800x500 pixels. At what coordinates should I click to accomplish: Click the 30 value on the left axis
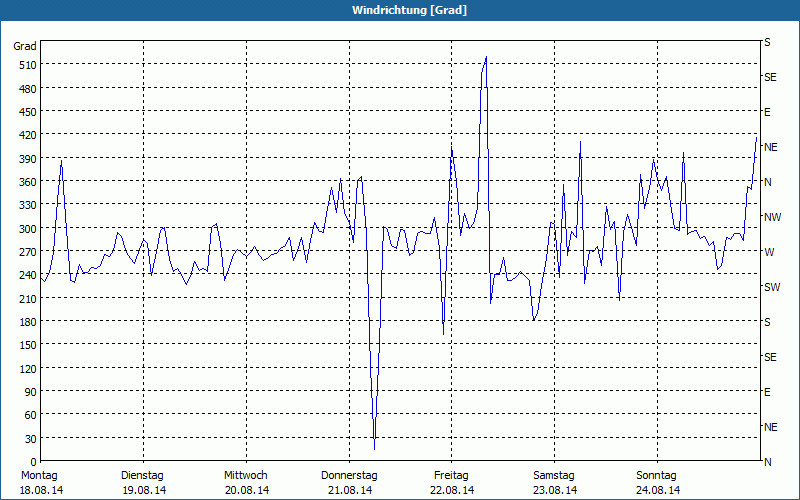pos(31,439)
